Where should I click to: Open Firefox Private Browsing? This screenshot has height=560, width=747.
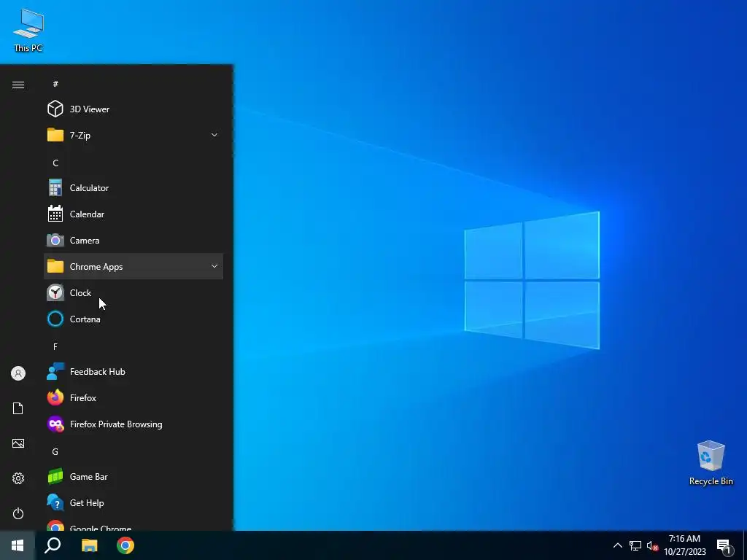133,424
